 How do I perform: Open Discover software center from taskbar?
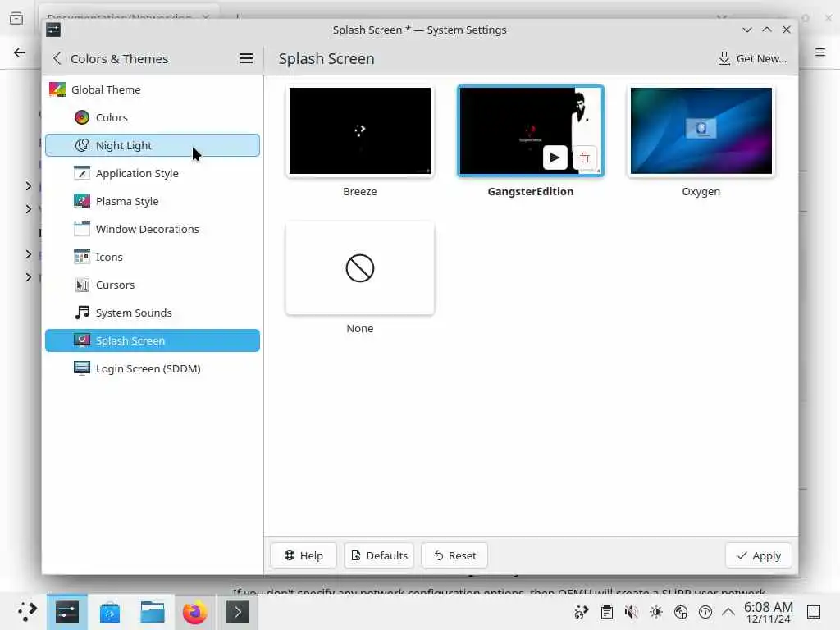point(110,612)
